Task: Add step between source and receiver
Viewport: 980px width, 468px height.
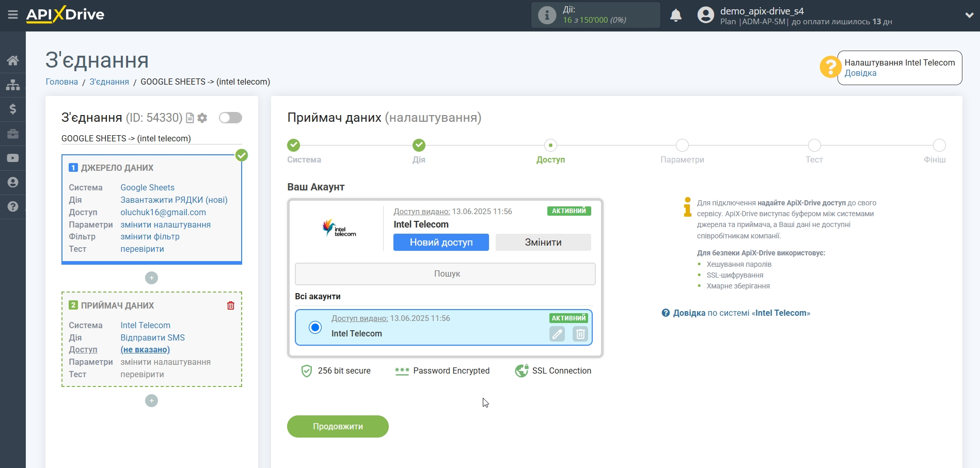Action: coord(151,278)
